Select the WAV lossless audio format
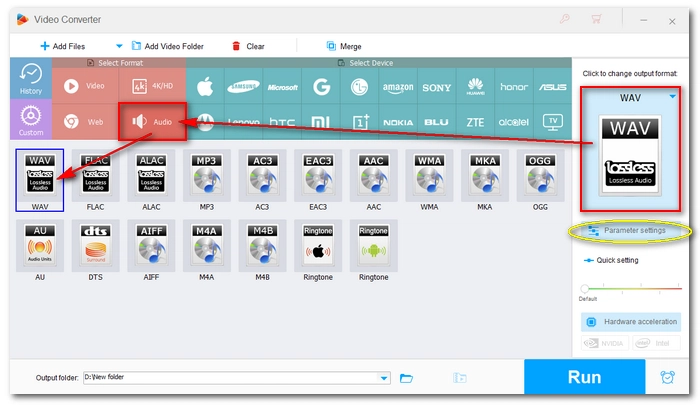Image resolution: width=700 pixels, height=405 pixels. pos(40,180)
